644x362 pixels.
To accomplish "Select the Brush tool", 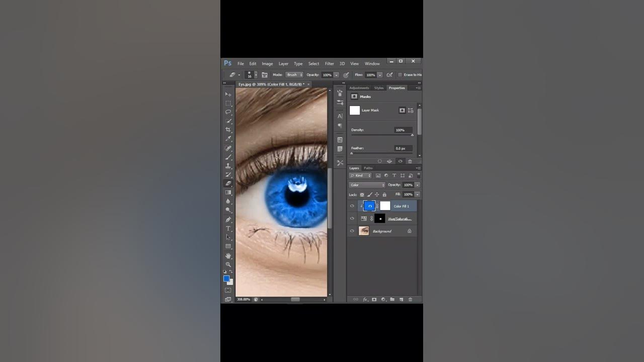I will pos(228,157).
